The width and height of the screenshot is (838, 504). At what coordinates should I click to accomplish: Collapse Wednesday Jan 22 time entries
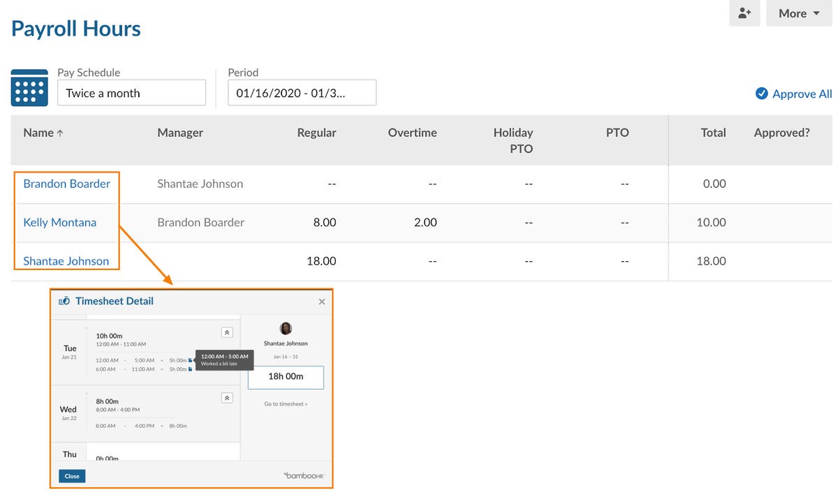227,398
